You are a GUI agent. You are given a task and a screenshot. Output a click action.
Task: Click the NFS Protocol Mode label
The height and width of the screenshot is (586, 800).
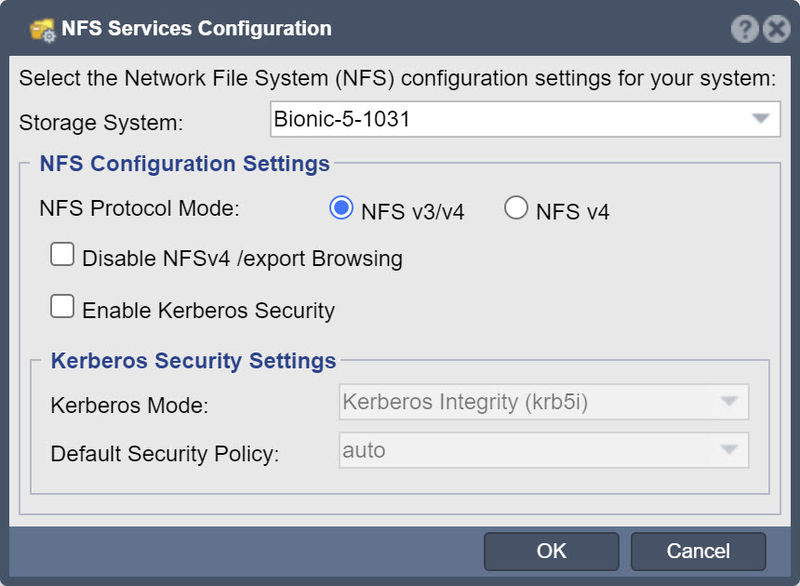point(139,209)
